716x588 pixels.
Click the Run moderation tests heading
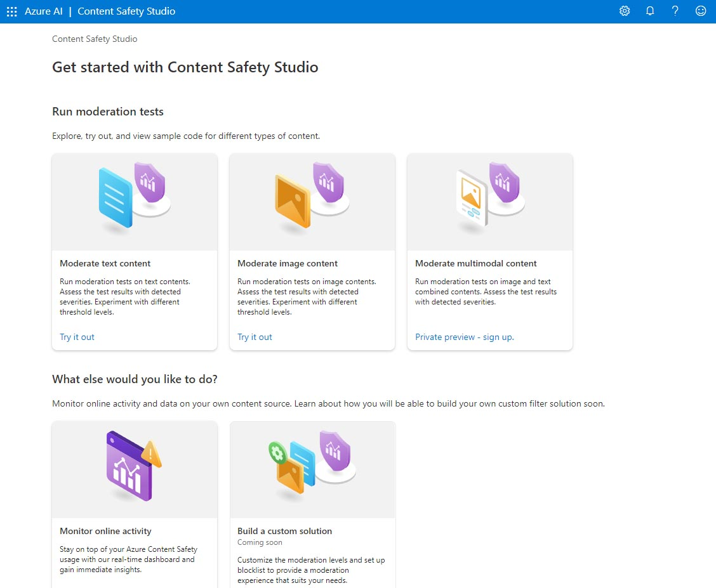click(x=108, y=112)
